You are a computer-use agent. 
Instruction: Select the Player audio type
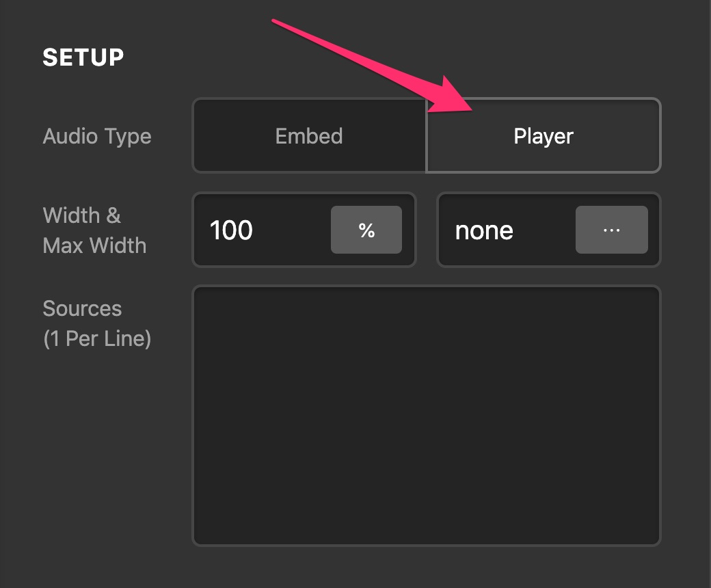(544, 135)
